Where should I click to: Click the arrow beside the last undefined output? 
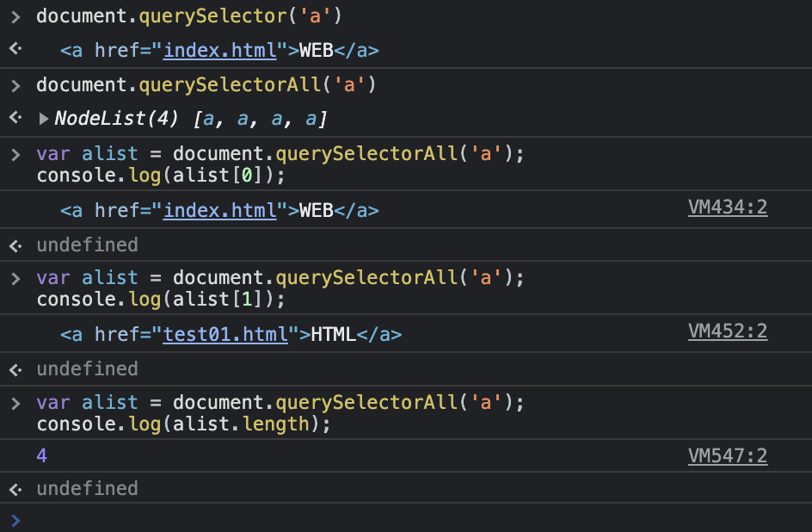click(14, 488)
